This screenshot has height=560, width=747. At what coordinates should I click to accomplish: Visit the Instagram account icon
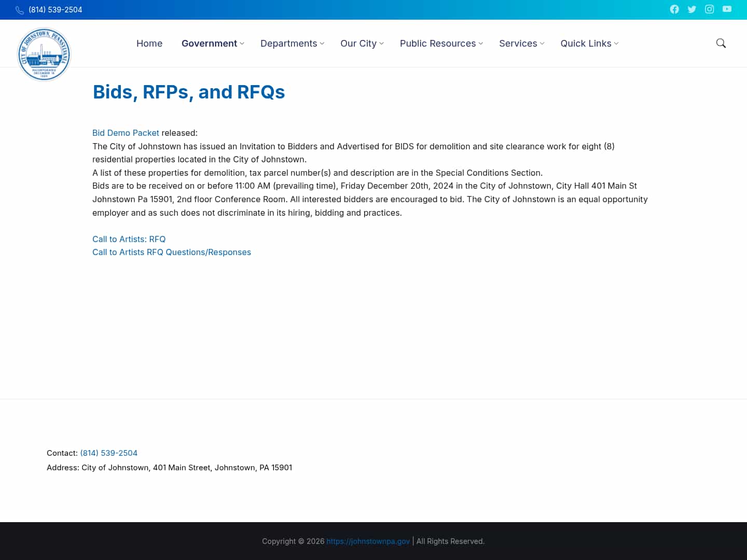[x=710, y=9]
